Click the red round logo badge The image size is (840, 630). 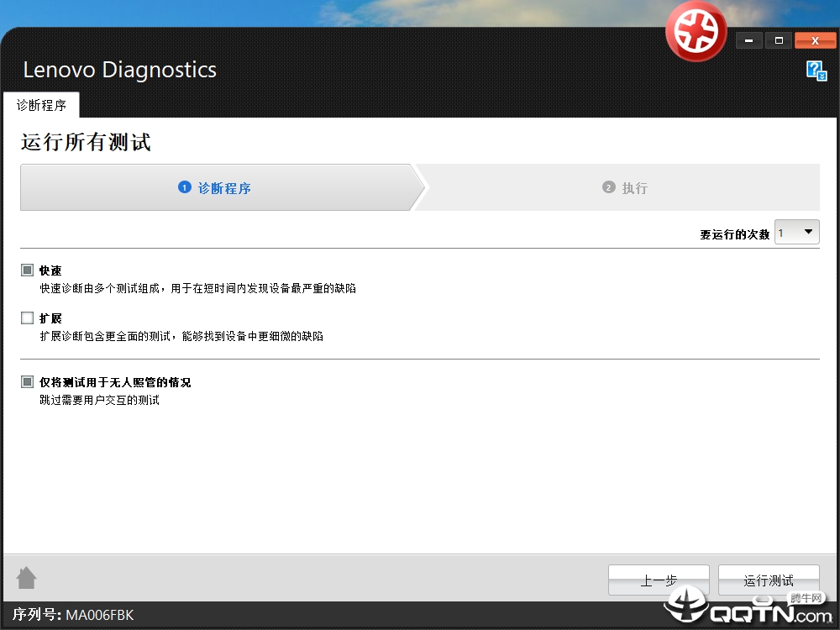pyautogui.click(x=696, y=31)
